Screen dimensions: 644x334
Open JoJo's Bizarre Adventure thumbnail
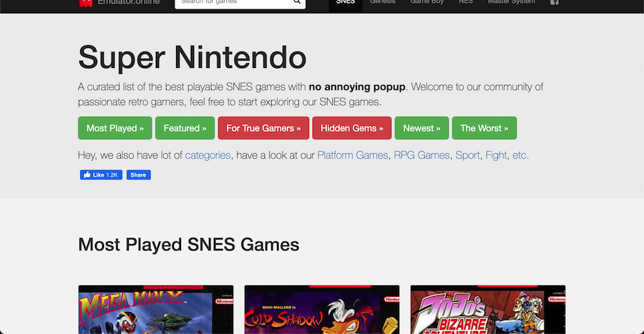tap(488, 310)
